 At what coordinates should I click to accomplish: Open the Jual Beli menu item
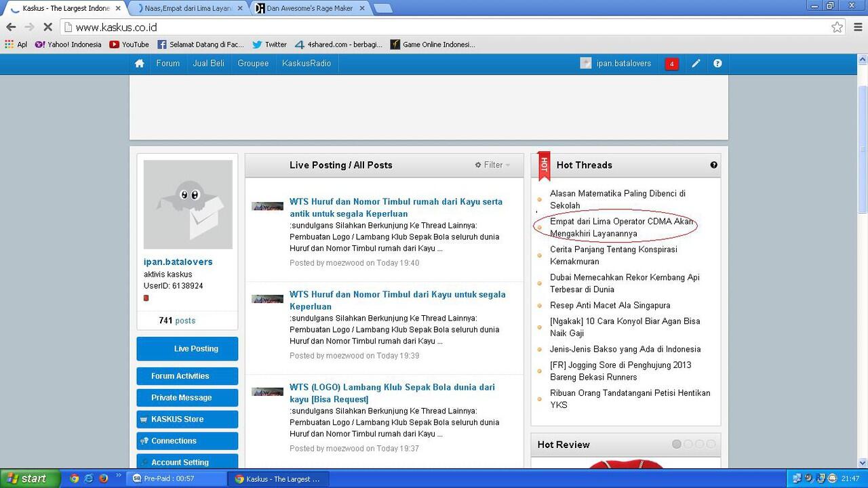click(209, 64)
